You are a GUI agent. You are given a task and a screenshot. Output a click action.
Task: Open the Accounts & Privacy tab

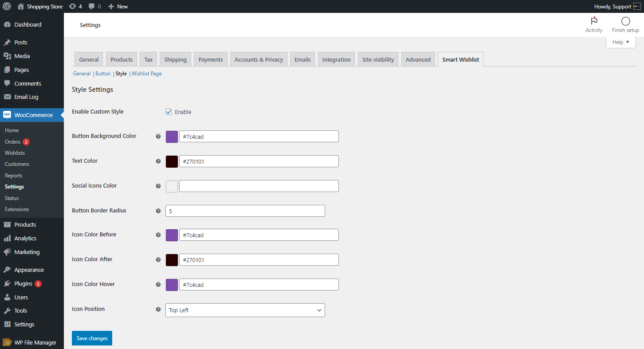259,59
